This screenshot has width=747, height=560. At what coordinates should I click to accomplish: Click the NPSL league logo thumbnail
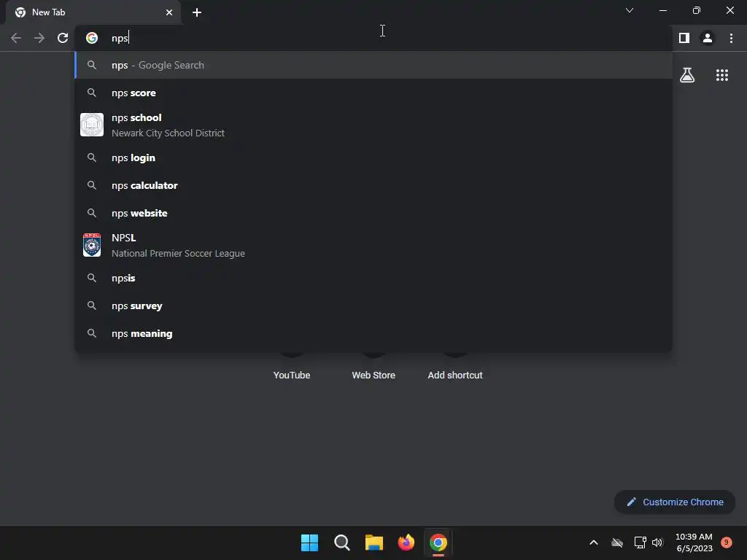coord(92,245)
